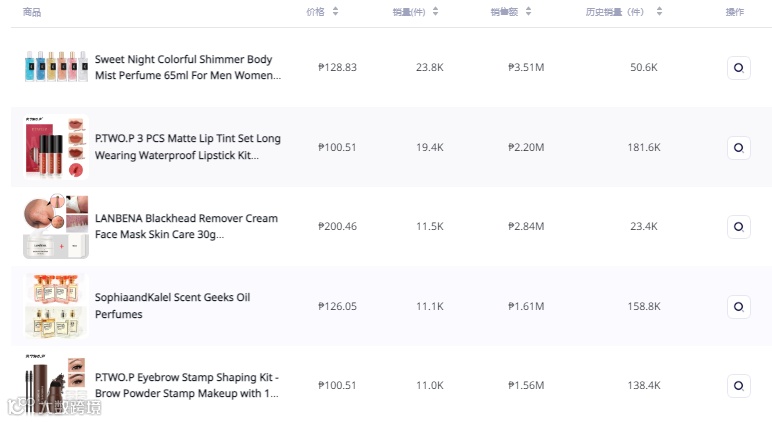This screenshot has height=422, width=772.
Task: Open details icon for P.TWO.P Eyebrow Stamp Kit
Action: click(738, 385)
